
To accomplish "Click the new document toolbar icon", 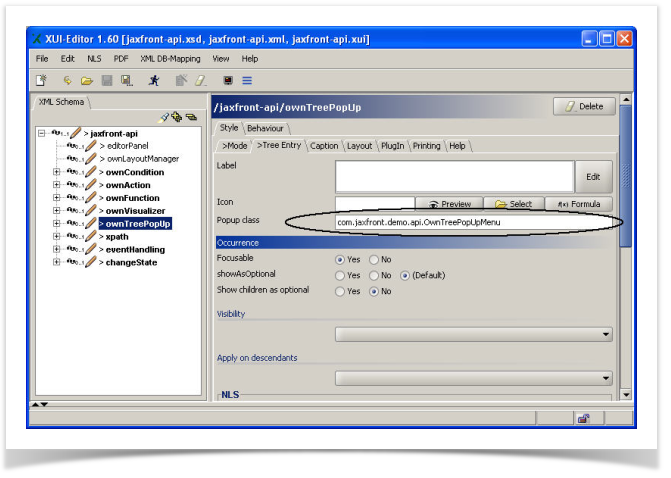I will pos(42,80).
